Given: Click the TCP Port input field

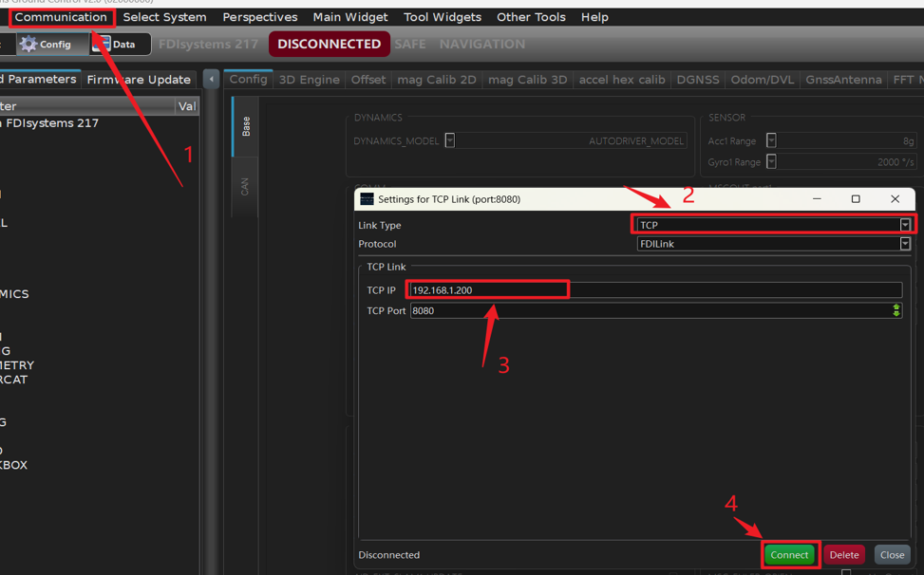Looking at the screenshot, I should [x=656, y=311].
